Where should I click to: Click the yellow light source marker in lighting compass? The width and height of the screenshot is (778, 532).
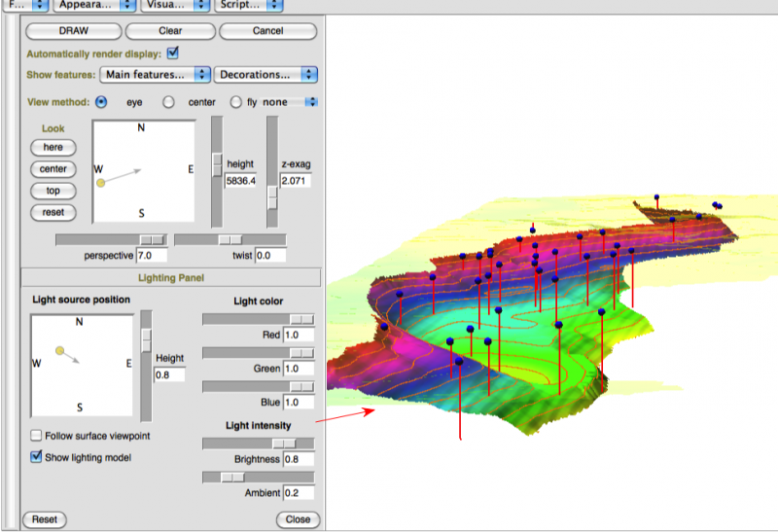(x=60, y=349)
